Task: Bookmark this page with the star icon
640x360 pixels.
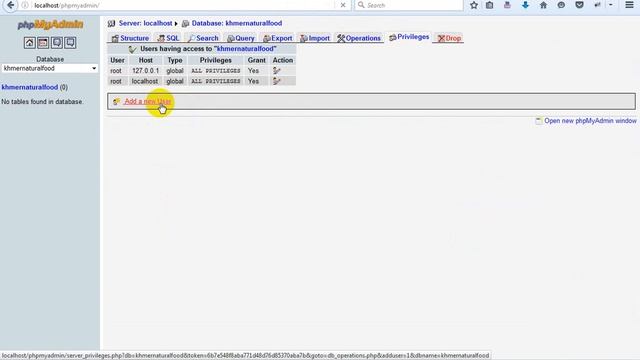Action: 473,5
